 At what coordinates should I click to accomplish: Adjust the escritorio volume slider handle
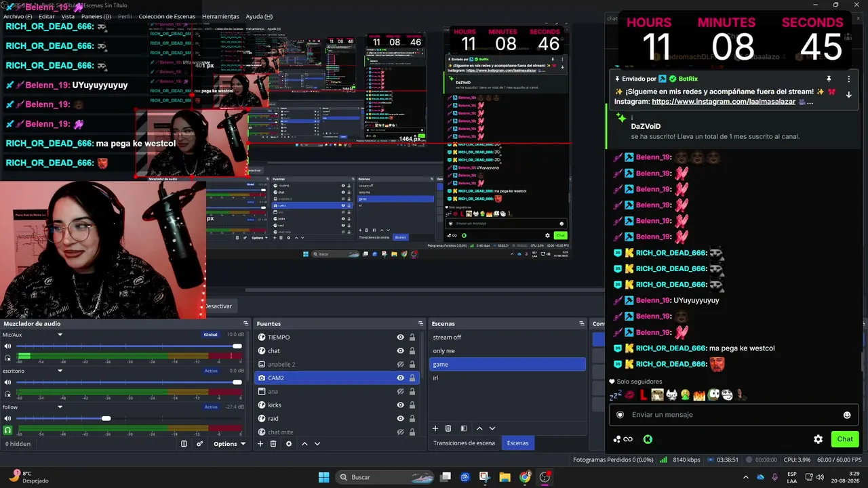(x=237, y=382)
